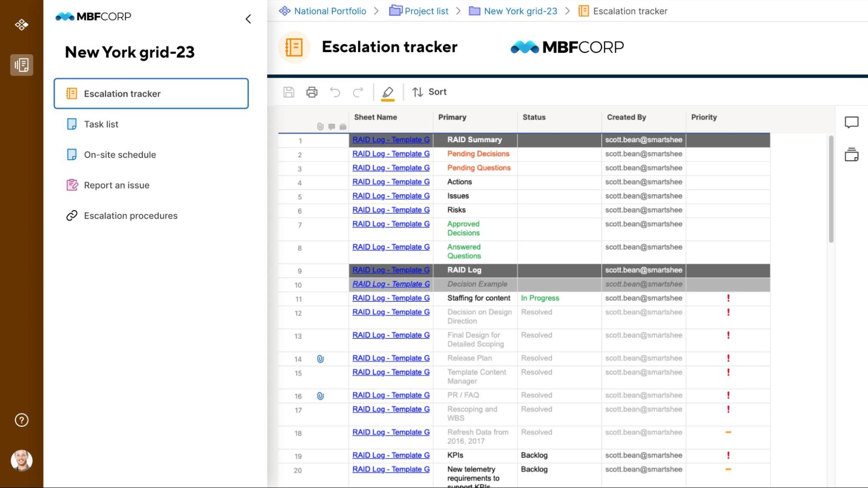Open the RAID Log - Template G link on row 1

tap(390, 140)
